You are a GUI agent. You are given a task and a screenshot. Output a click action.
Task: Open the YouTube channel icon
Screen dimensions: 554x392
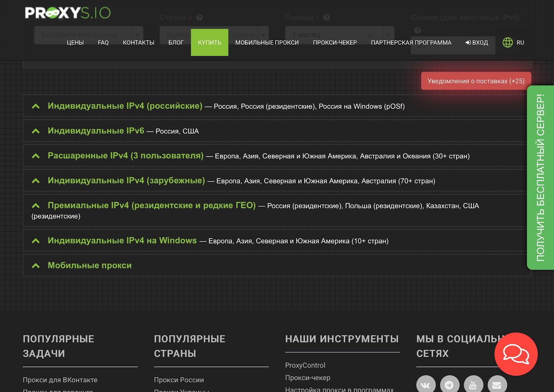pos(473,385)
